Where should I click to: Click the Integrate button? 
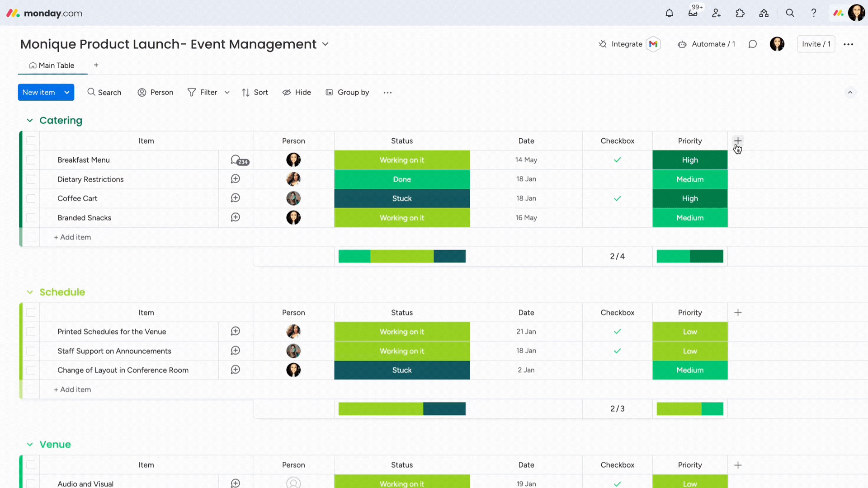620,44
